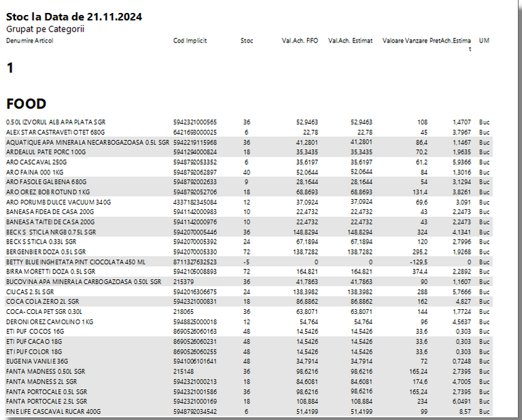Click BIRRA MORETTI DOZA 0.5L SGR item
Screen dimensions: 522x420
[x=51, y=272]
